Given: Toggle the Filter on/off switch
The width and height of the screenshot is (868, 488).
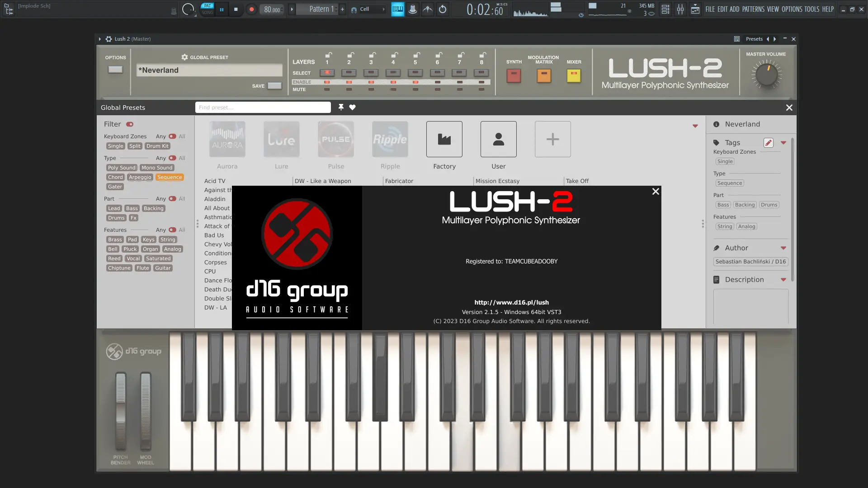Looking at the screenshot, I should (130, 124).
